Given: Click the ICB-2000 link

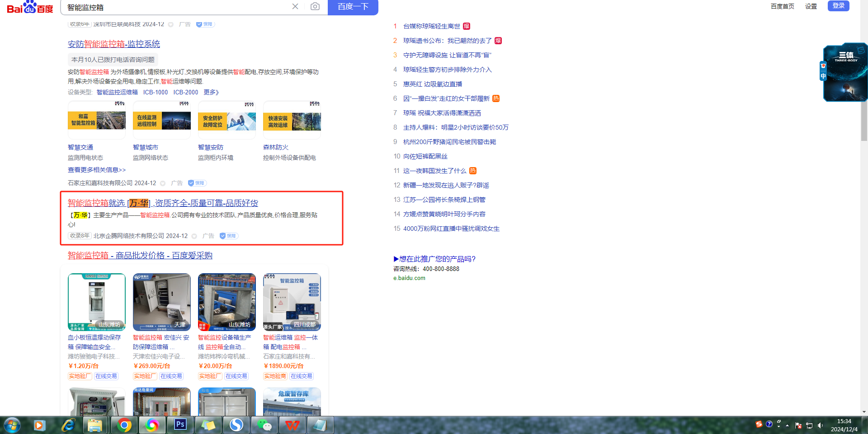Looking at the screenshot, I should 186,92.
